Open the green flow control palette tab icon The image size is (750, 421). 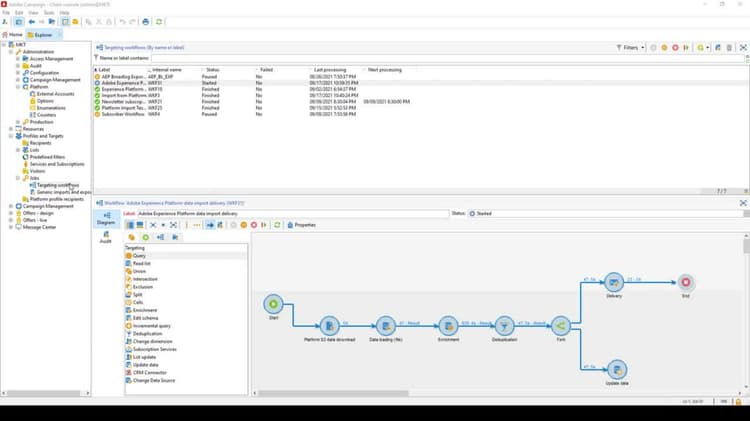(145, 237)
